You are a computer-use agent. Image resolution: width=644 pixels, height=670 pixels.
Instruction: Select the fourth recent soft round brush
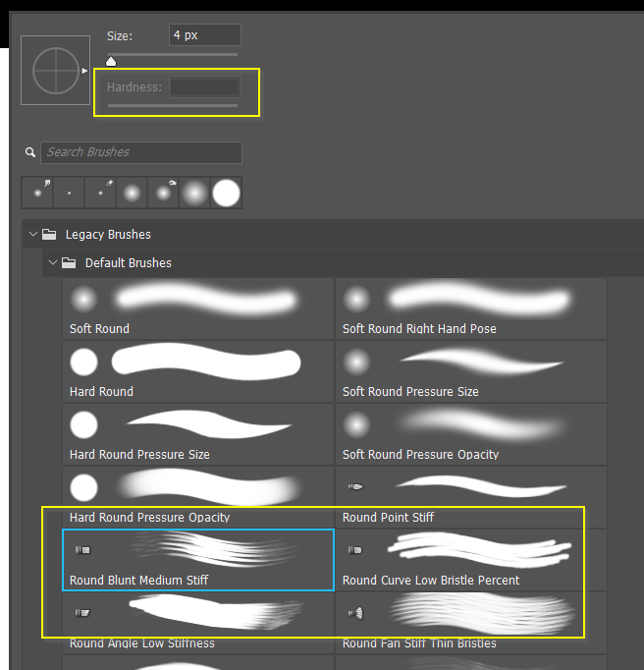coord(132,193)
